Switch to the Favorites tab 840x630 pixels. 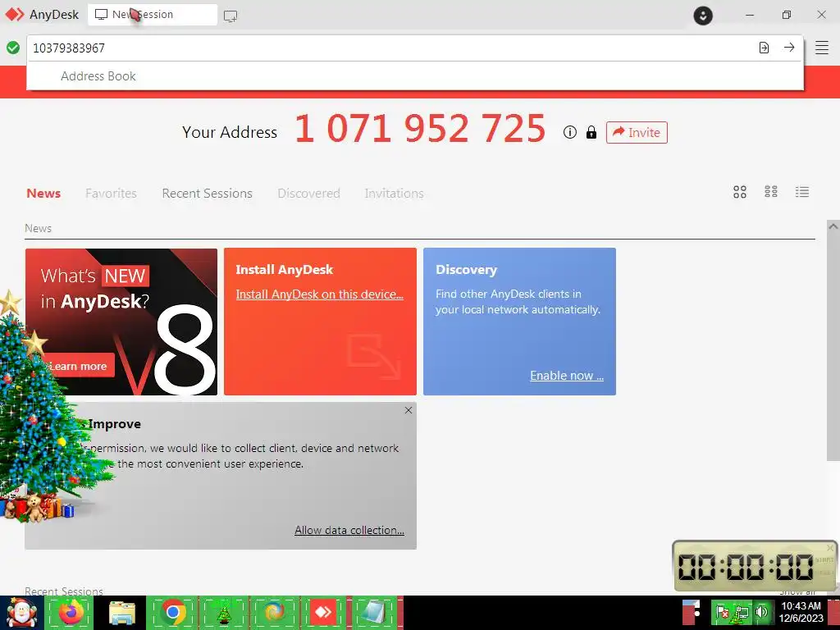[x=111, y=194]
